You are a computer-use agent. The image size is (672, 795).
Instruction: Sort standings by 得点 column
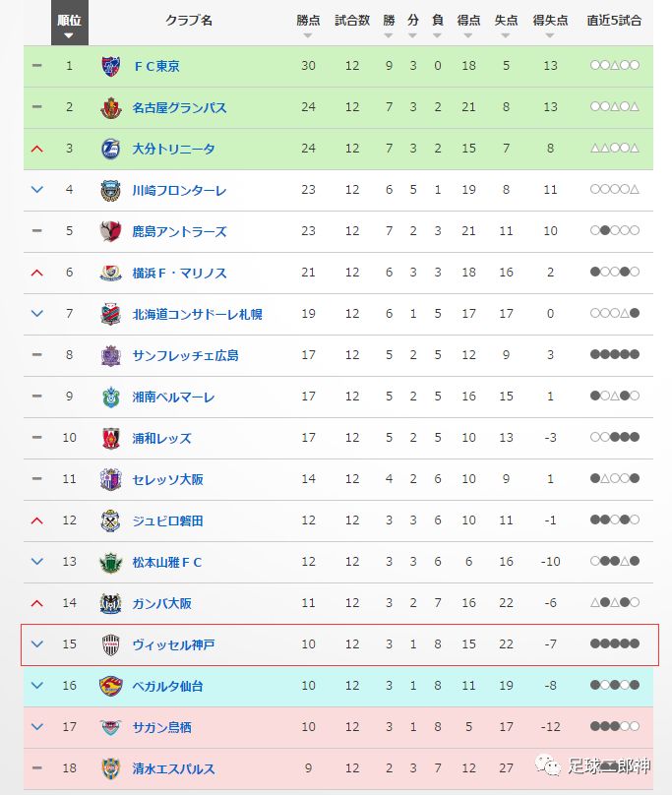468,25
